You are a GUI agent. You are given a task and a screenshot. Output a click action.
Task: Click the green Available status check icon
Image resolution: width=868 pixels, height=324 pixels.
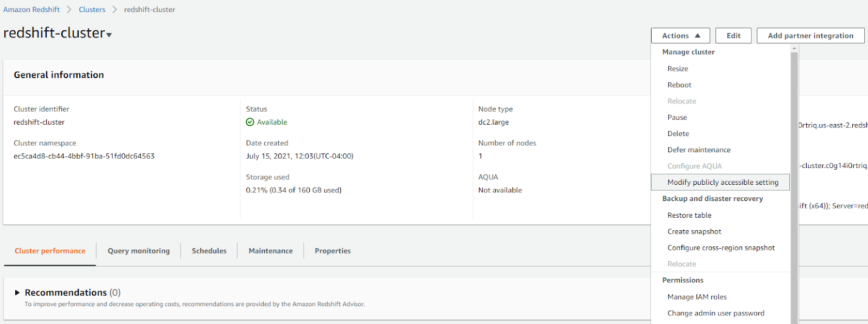250,122
